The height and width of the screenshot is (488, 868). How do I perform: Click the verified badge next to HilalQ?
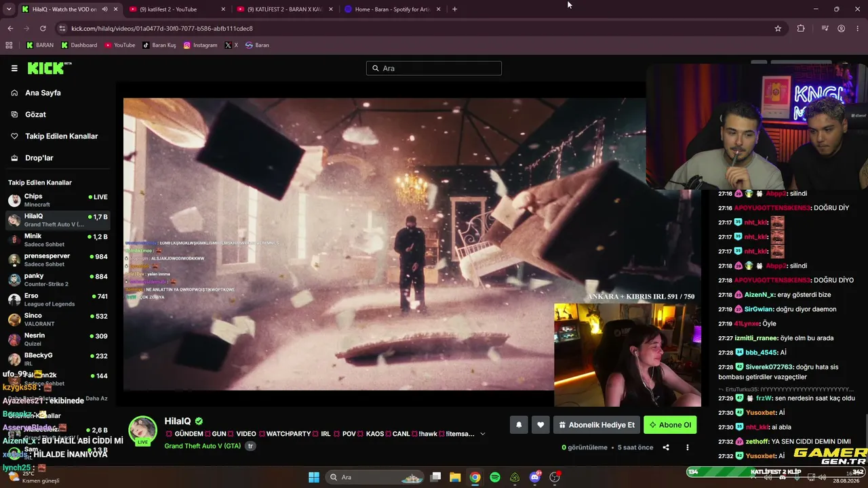coord(199,421)
